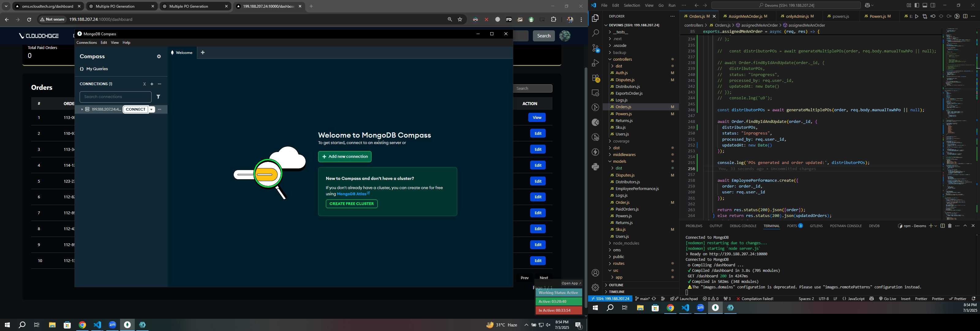Click Go Live in VS Code status bar

[887, 299]
